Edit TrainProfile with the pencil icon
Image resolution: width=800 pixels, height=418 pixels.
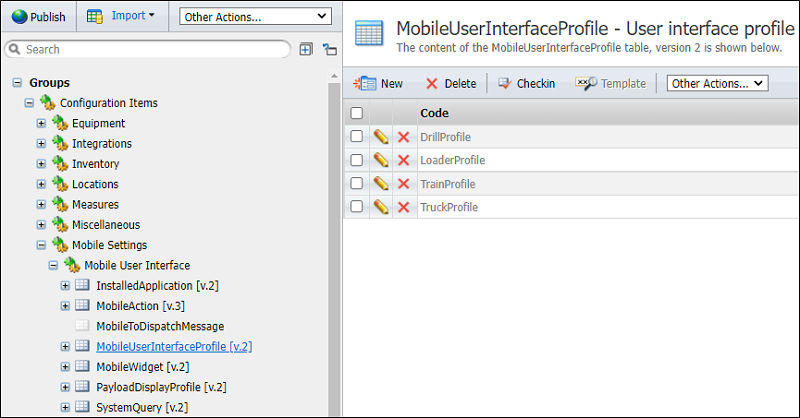tap(381, 184)
